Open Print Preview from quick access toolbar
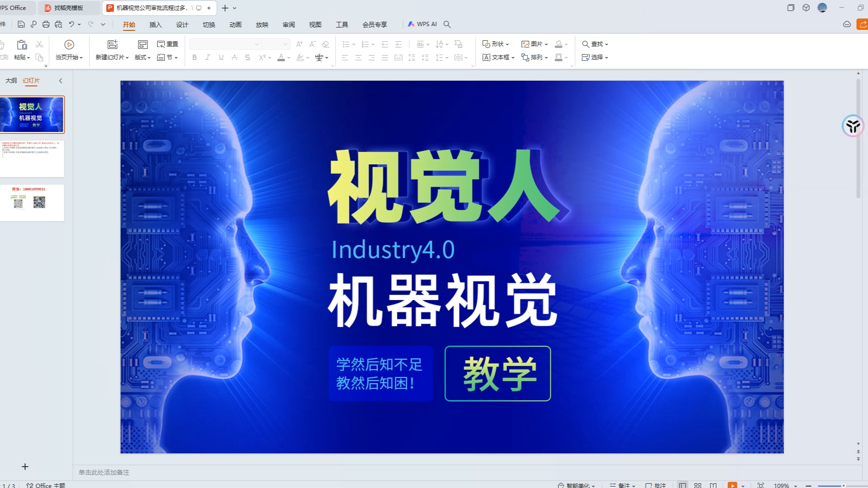The width and height of the screenshot is (868, 488). [x=58, y=24]
